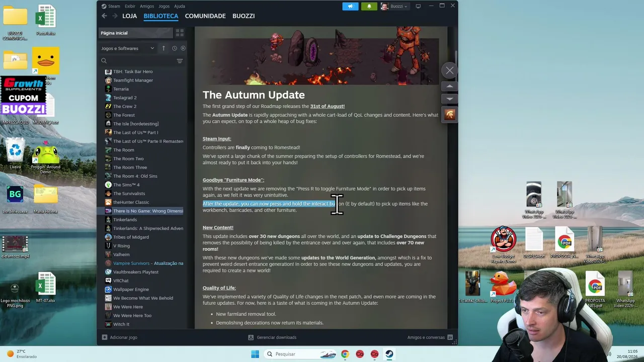Open advanced library filters icon
This screenshot has width=644, height=362.
pos(180,61)
